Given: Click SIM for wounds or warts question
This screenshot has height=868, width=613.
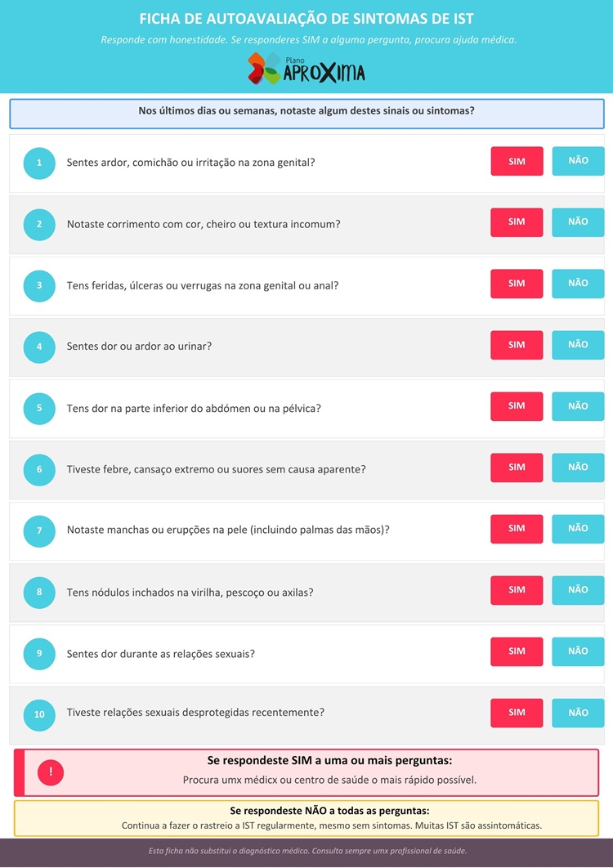Looking at the screenshot, I should pyautogui.click(x=517, y=284).
